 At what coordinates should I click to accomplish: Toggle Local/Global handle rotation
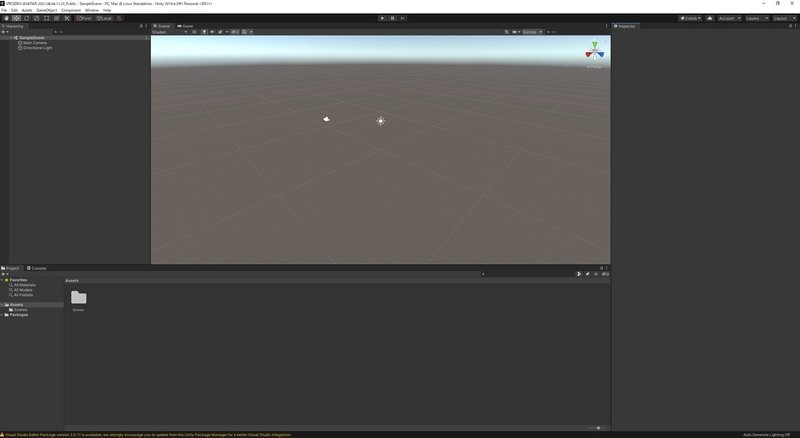pos(104,18)
